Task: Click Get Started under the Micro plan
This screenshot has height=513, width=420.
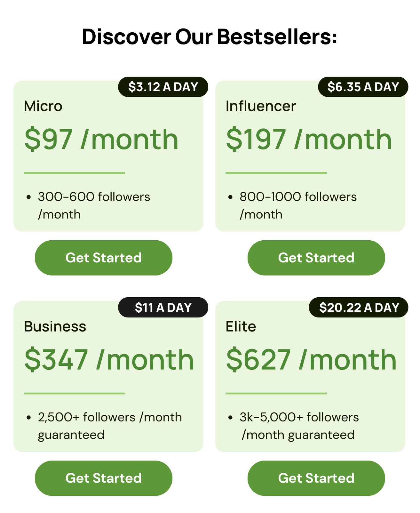Action: (x=103, y=258)
